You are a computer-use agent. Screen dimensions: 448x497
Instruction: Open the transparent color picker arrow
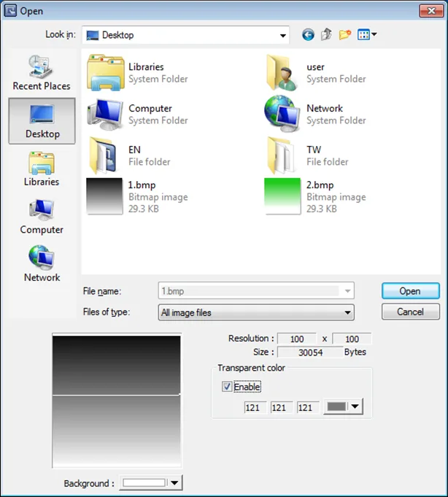(355, 407)
